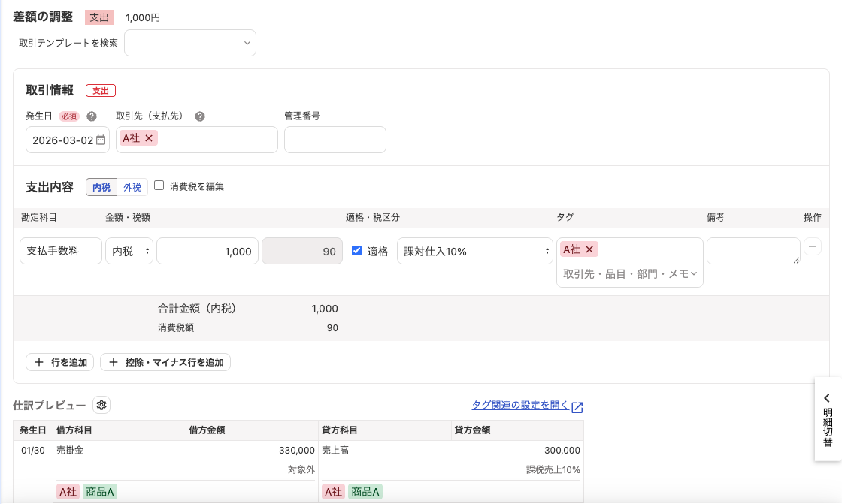Image resolution: width=842 pixels, height=504 pixels.
Task: Click 対象外 text in preview
Action: 301,469
